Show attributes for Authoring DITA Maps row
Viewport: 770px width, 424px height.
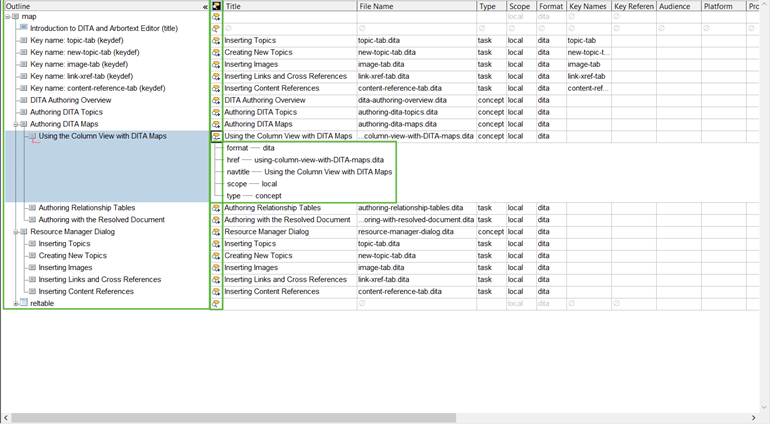coord(216,124)
